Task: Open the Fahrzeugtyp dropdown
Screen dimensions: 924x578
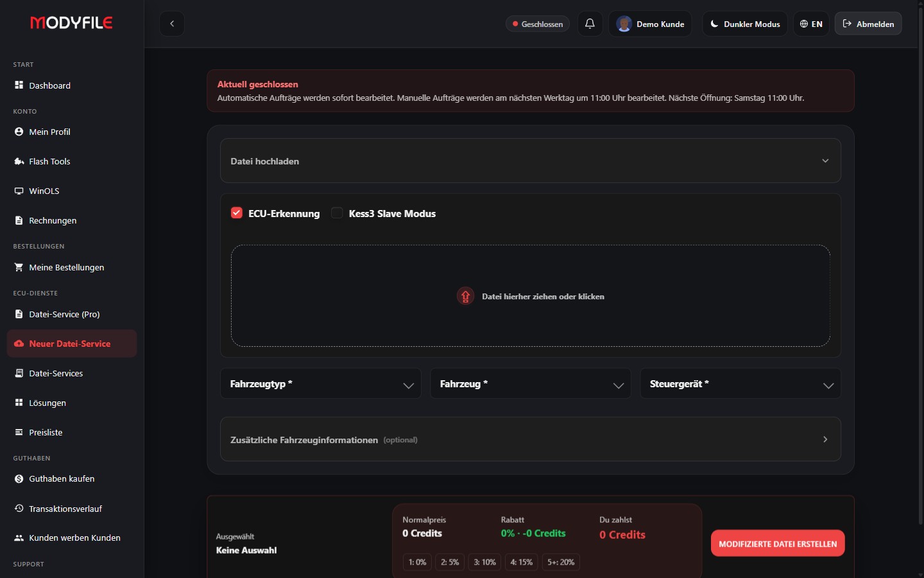Action: click(x=321, y=383)
